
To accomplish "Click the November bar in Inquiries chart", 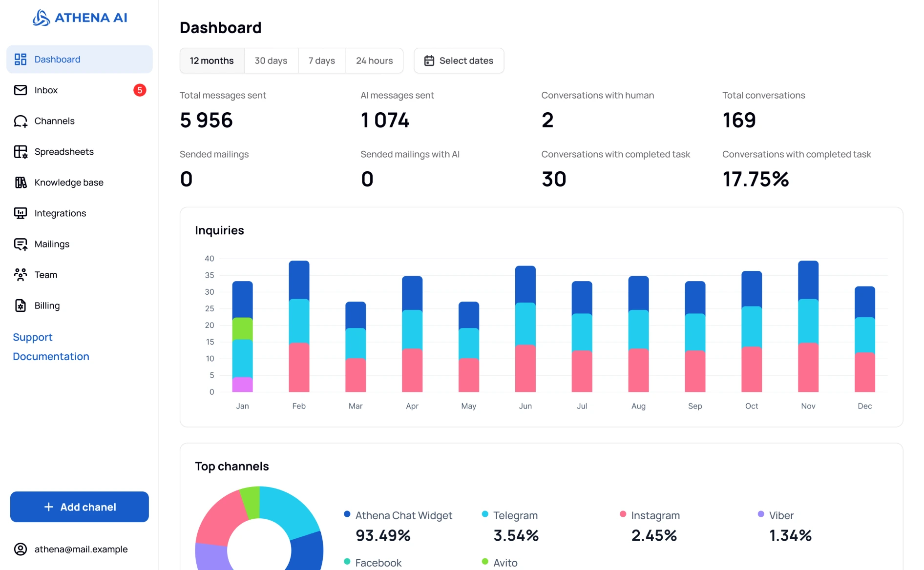I will (808, 326).
